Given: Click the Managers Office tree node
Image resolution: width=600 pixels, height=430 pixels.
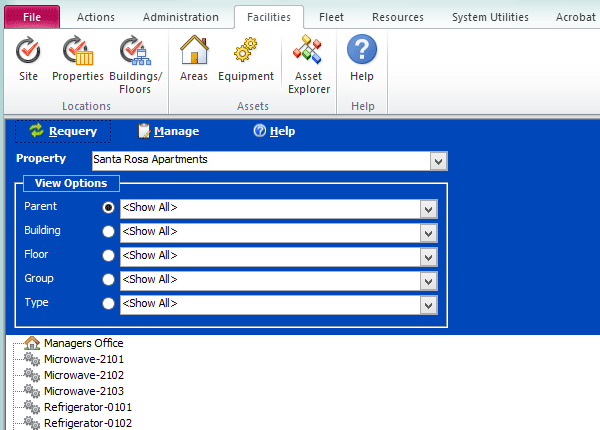Looking at the screenshot, I should [x=83, y=343].
